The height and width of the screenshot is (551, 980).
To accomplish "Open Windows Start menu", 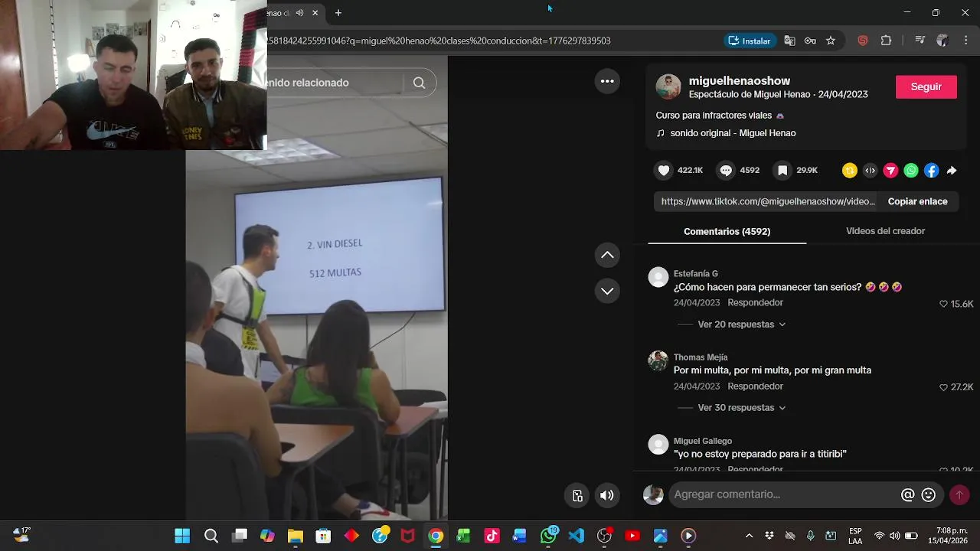I will click(182, 536).
